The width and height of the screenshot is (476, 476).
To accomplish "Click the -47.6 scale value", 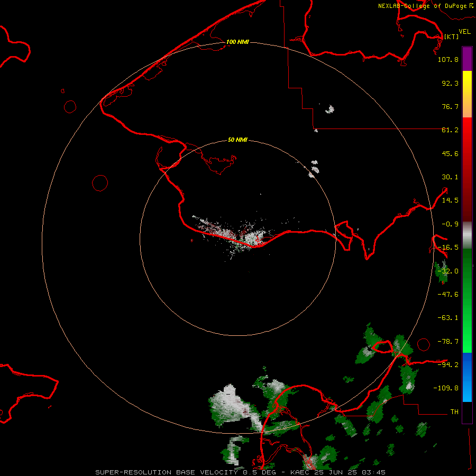I will (x=448, y=295).
